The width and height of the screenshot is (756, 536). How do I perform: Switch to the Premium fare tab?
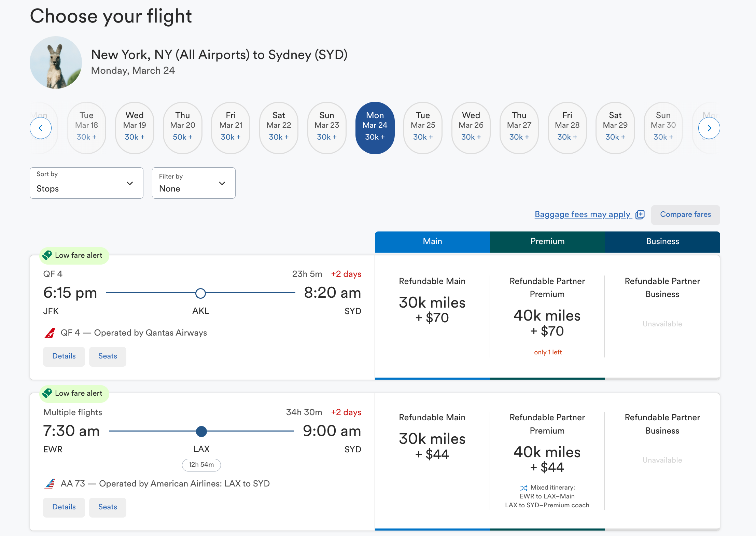547,242
